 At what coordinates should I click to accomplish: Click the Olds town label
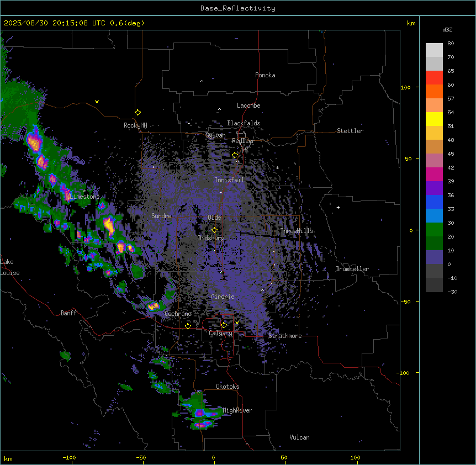tap(214, 218)
